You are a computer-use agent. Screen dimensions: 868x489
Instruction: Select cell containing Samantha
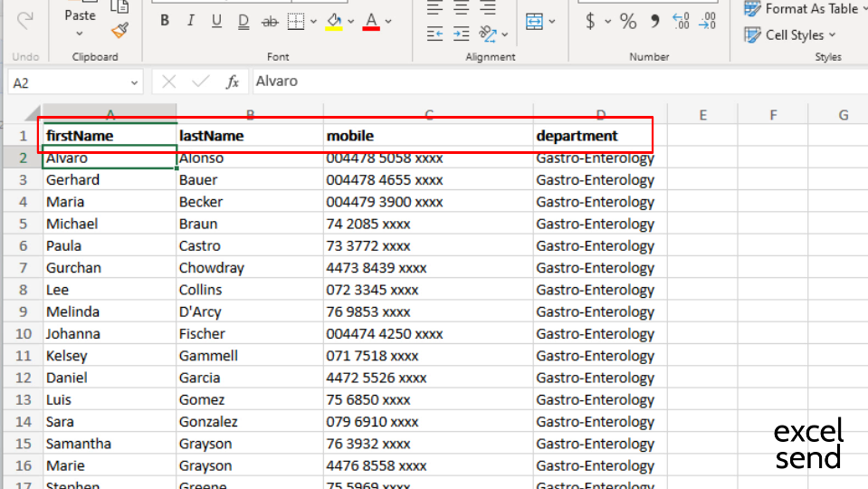tap(110, 444)
